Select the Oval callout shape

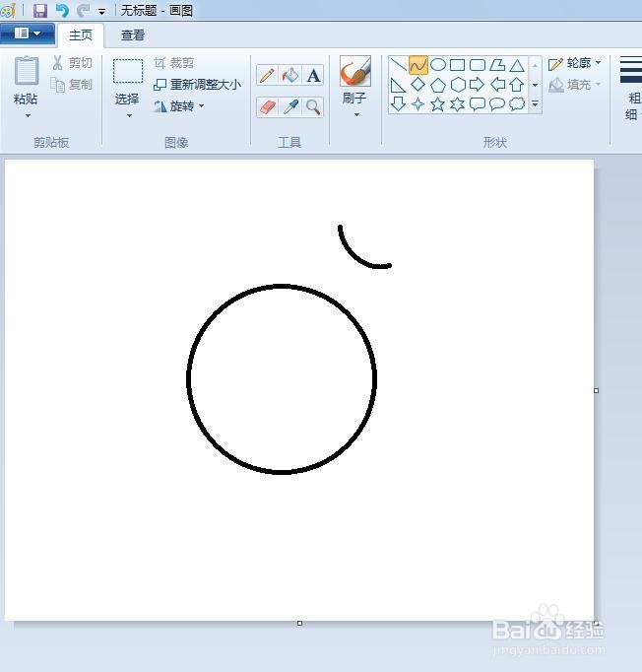(x=497, y=103)
